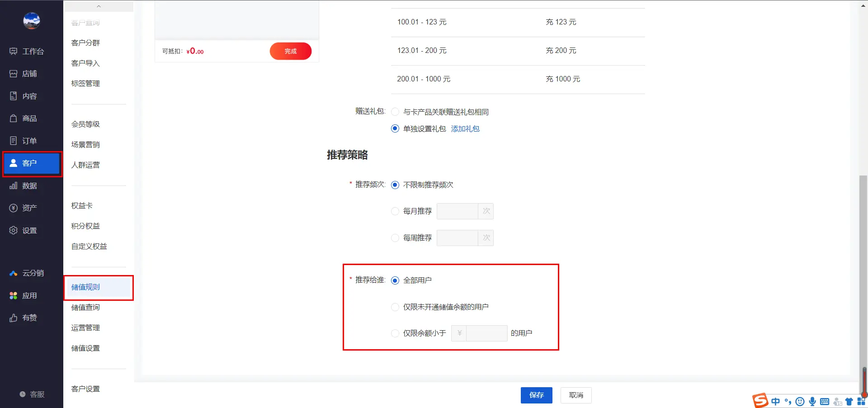This screenshot has height=408, width=868.
Task: Click the content (内容) document icon
Action: (14, 96)
